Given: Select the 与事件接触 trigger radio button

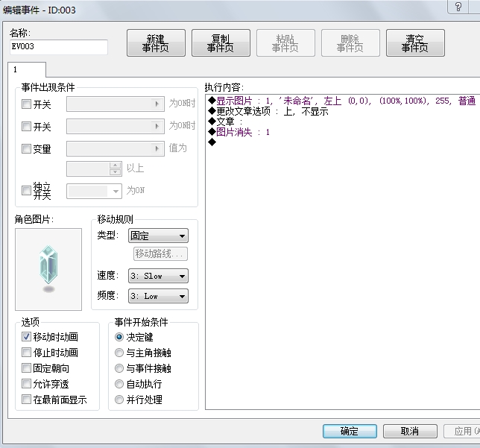Looking at the screenshot, I should pos(119,368).
